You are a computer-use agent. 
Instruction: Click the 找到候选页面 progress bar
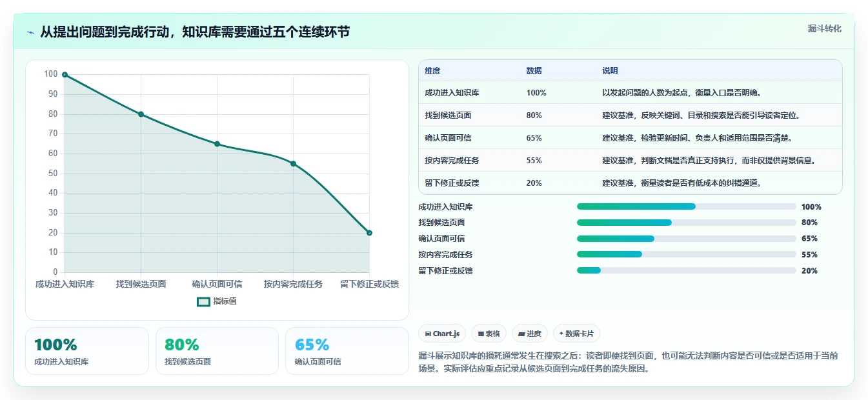click(x=686, y=223)
